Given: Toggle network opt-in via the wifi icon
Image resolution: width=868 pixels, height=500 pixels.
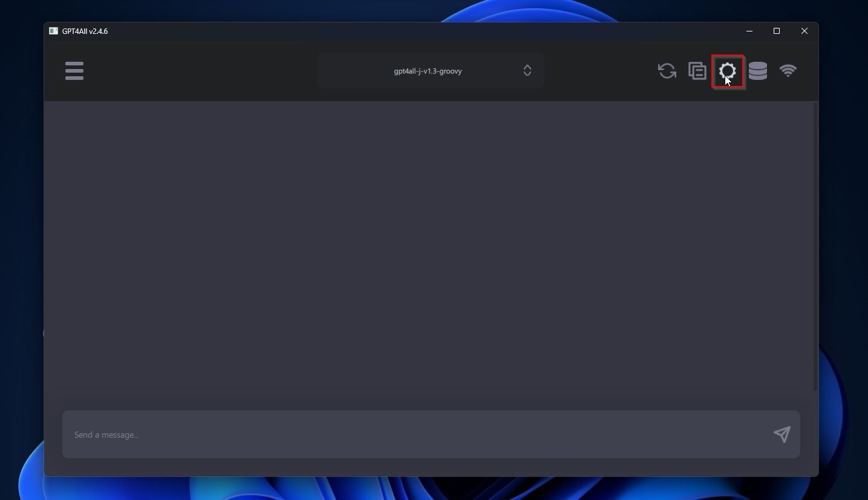Looking at the screenshot, I should point(789,71).
